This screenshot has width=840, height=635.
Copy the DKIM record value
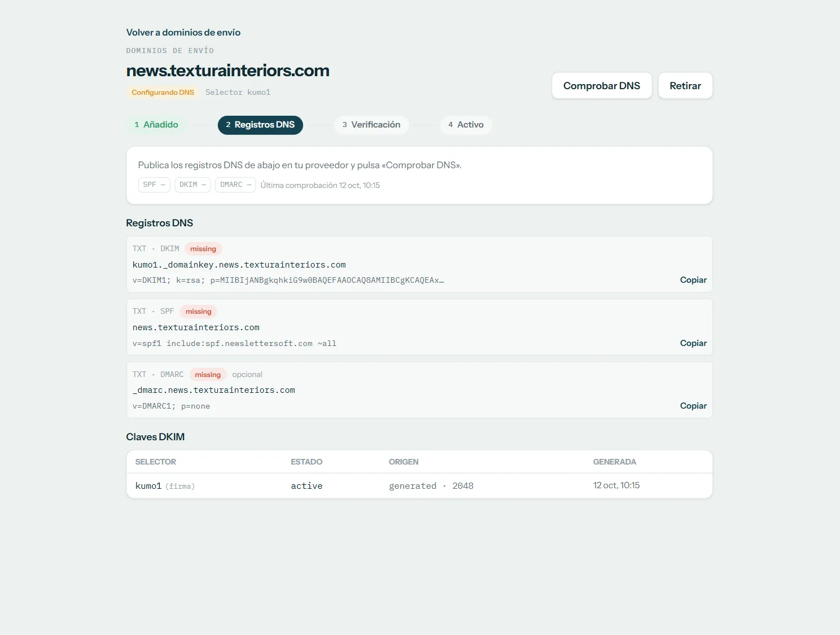pos(693,280)
